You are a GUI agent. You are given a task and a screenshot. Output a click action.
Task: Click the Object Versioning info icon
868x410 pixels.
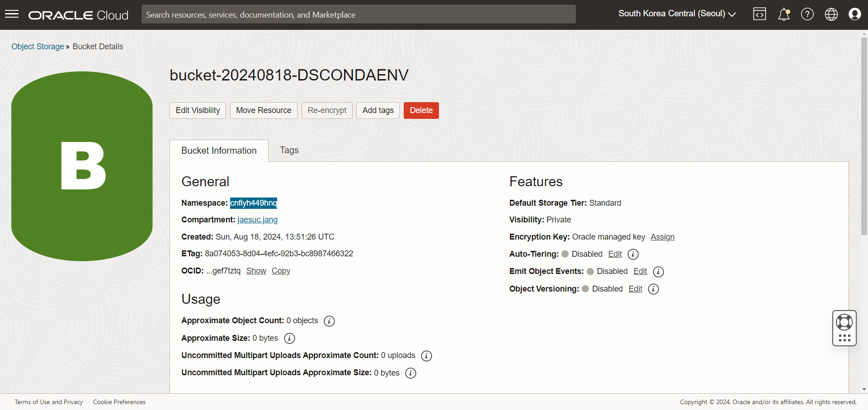tap(653, 289)
